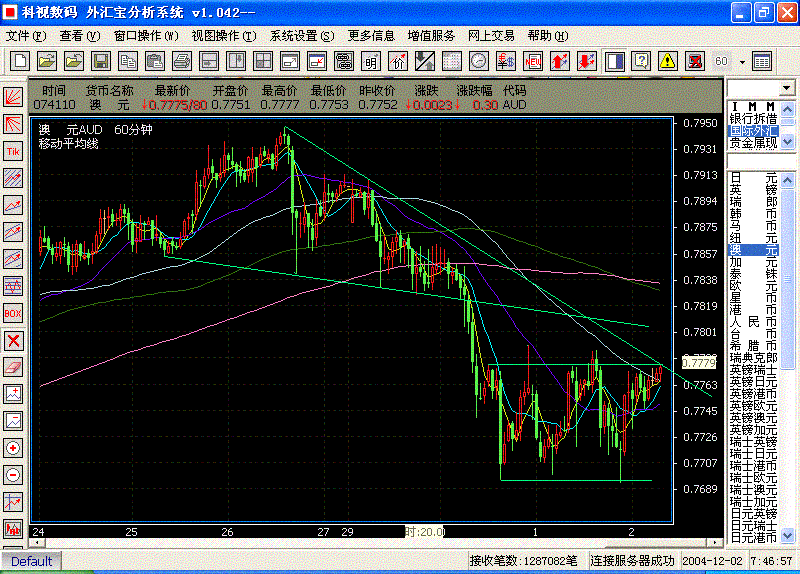Click the new blank document icon
This screenshot has height=574, width=800.
coord(20,61)
